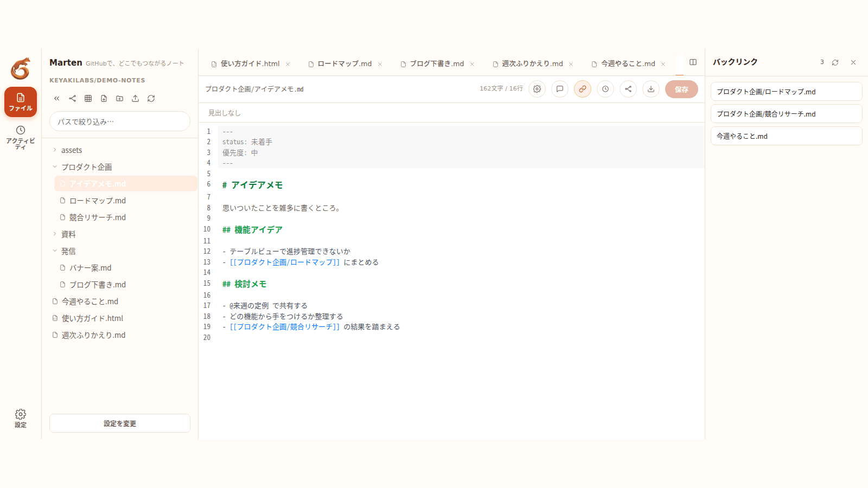Open the history clock icon in document toolbar
The image size is (868, 488).
pyautogui.click(x=605, y=89)
